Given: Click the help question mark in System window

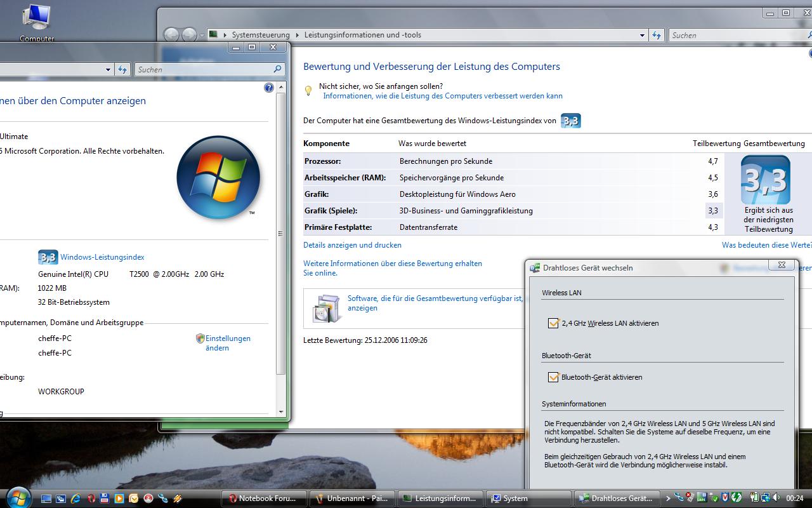Looking at the screenshot, I should 268,88.
